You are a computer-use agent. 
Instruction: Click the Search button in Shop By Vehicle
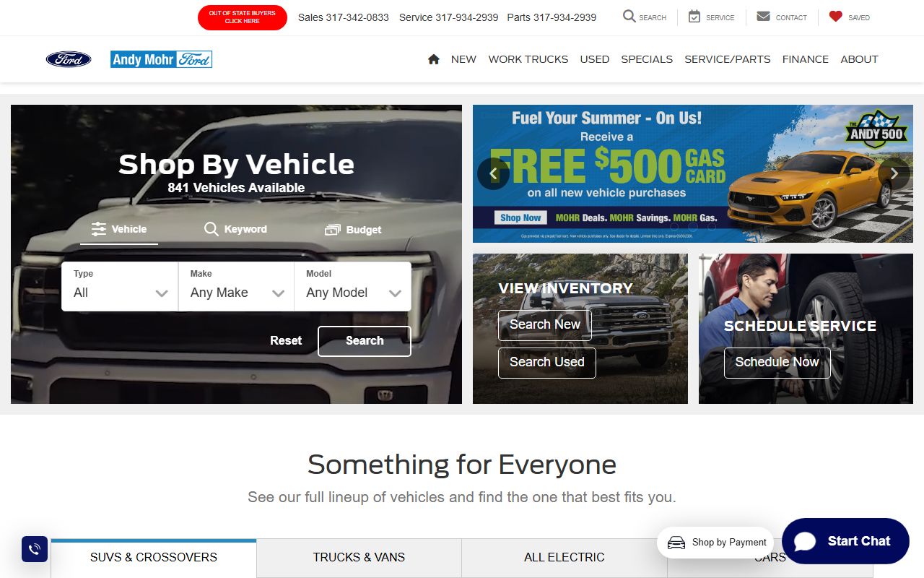365,341
